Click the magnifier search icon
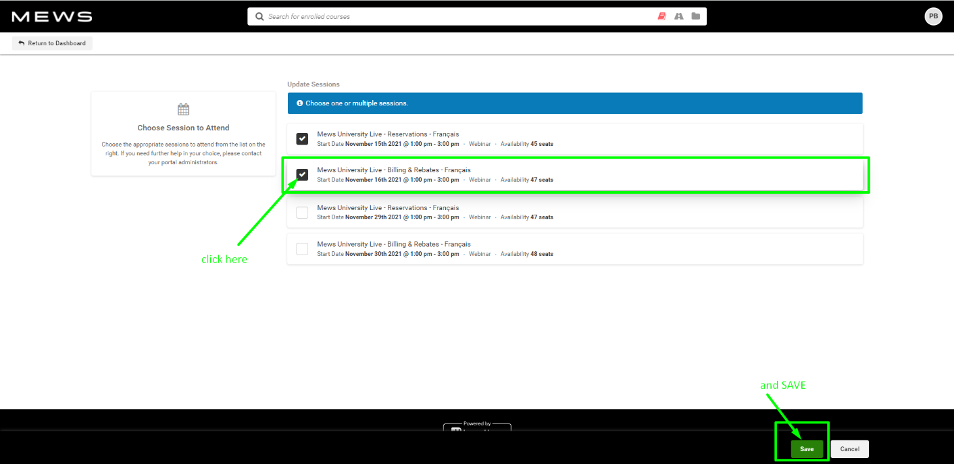Image resolution: width=954 pixels, height=464 pixels. coord(259,17)
